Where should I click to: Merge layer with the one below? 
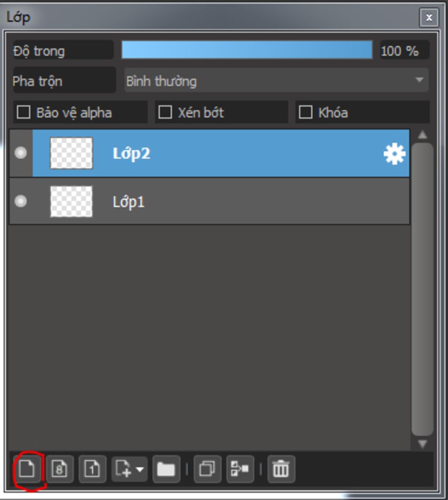240,469
